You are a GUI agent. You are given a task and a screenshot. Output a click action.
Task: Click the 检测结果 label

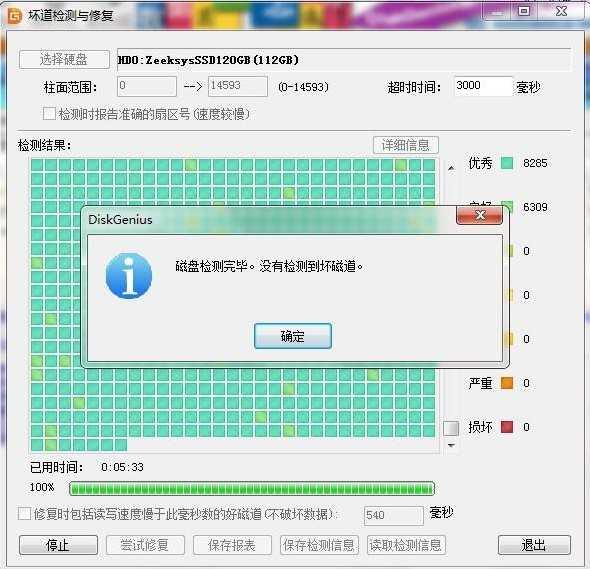click(x=44, y=145)
